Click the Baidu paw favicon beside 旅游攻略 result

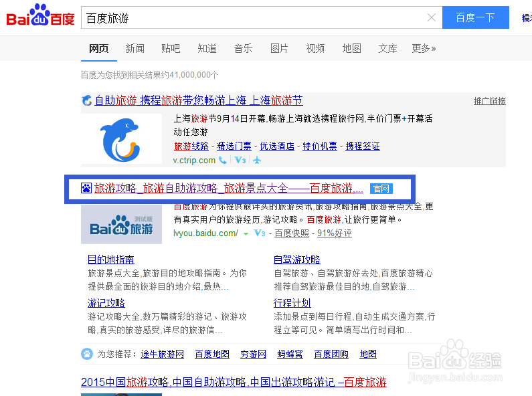point(86,188)
